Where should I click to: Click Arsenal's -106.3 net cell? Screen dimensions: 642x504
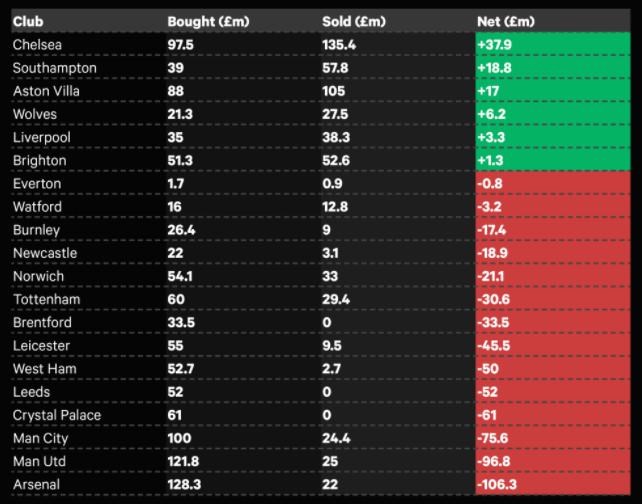(556, 484)
